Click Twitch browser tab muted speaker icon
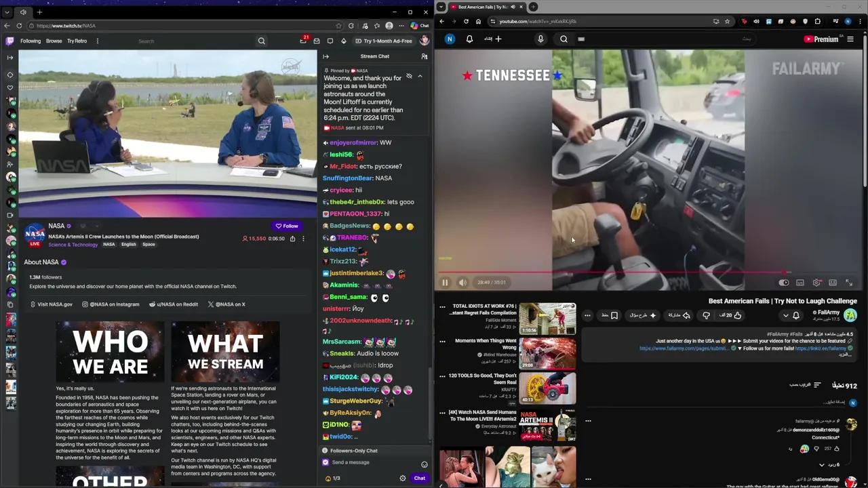The height and width of the screenshot is (488, 868). coord(22,12)
